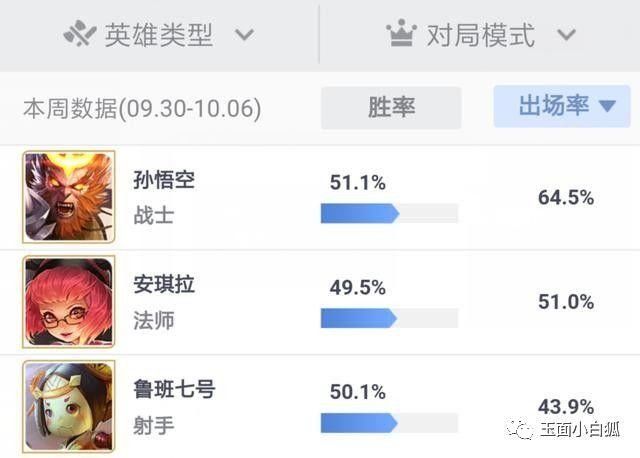Click Luban No.7's win rate bar
The image size is (640, 458).
[x=389, y=423]
